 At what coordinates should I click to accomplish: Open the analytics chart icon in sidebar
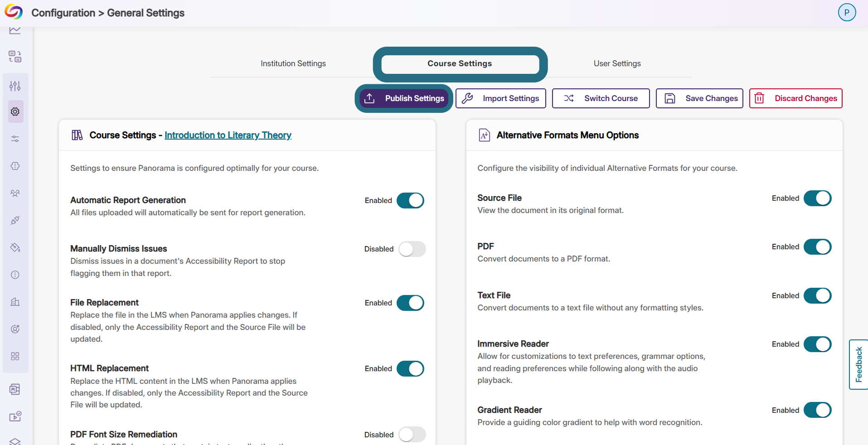[15, 30]
